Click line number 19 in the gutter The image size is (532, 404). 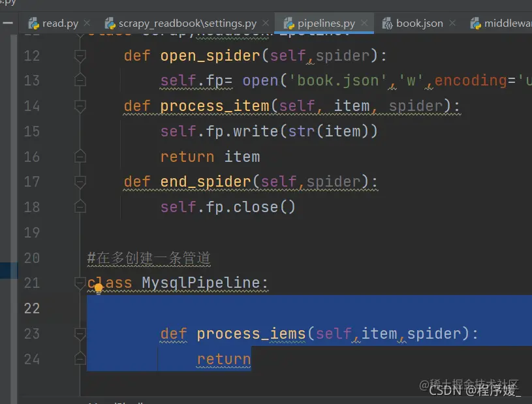[32, 233]
